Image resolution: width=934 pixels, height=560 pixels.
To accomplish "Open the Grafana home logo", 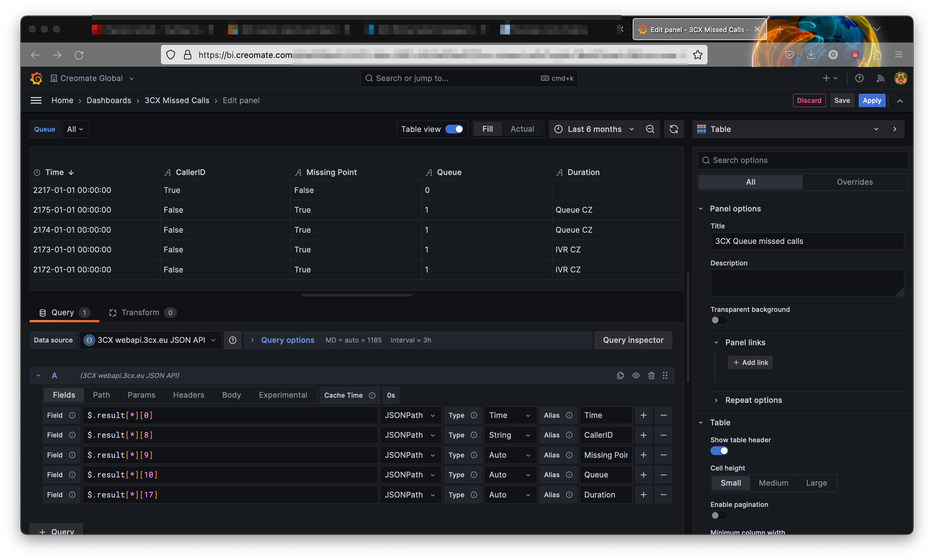I will [36, 78].
